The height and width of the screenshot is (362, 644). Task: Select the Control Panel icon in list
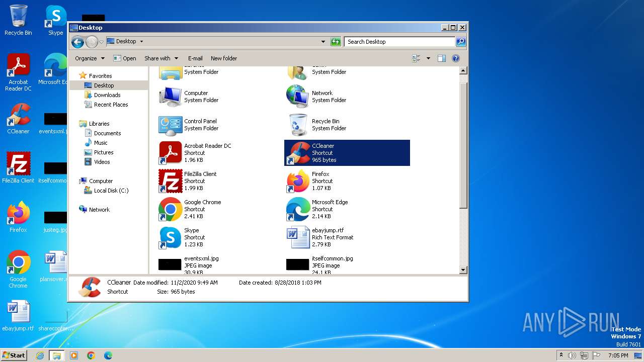click(x=170, y=125)
